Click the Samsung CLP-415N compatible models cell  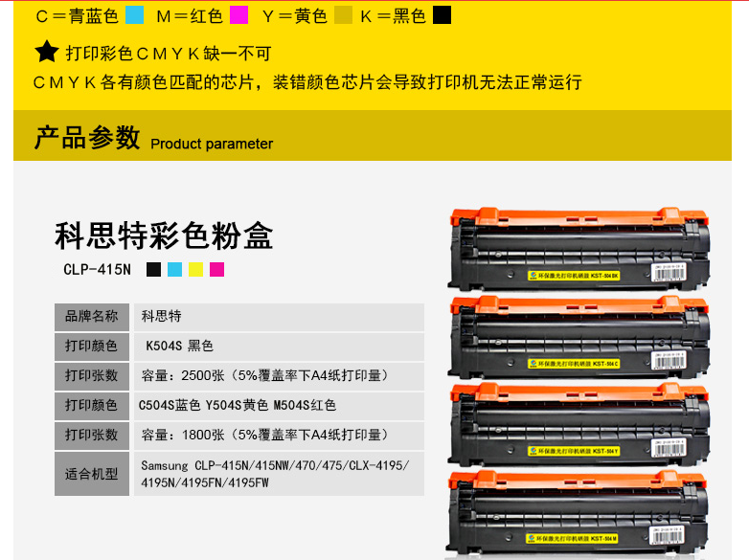tap(279, 474)
